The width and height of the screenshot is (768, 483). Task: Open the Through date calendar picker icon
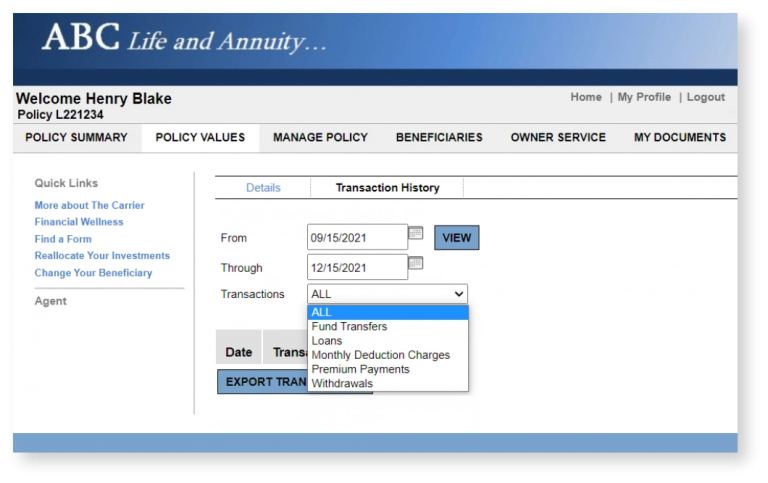point(415,264)
